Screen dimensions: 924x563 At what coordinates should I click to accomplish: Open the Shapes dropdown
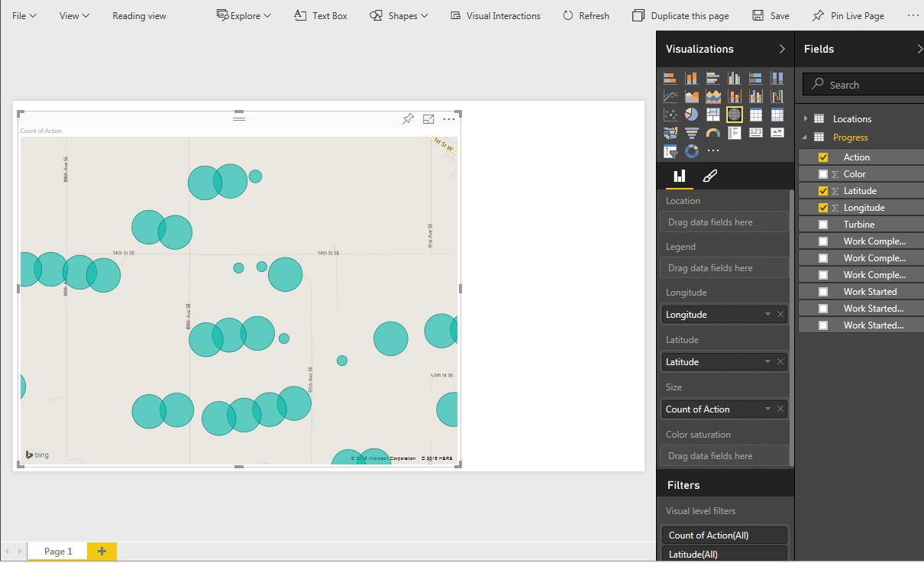coord(399,15)
